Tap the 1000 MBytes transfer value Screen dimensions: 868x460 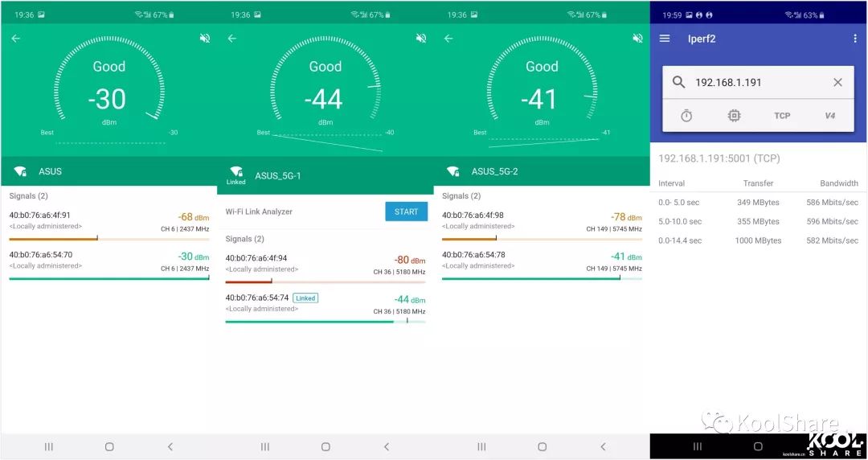point(758,240)
